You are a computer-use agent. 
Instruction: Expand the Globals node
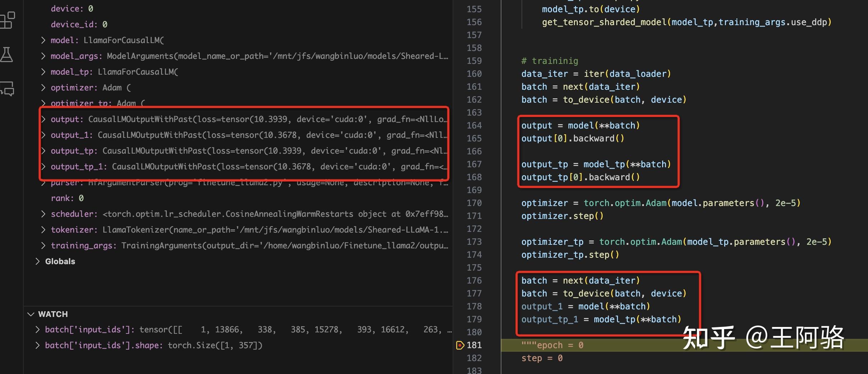tap(38, 261)
